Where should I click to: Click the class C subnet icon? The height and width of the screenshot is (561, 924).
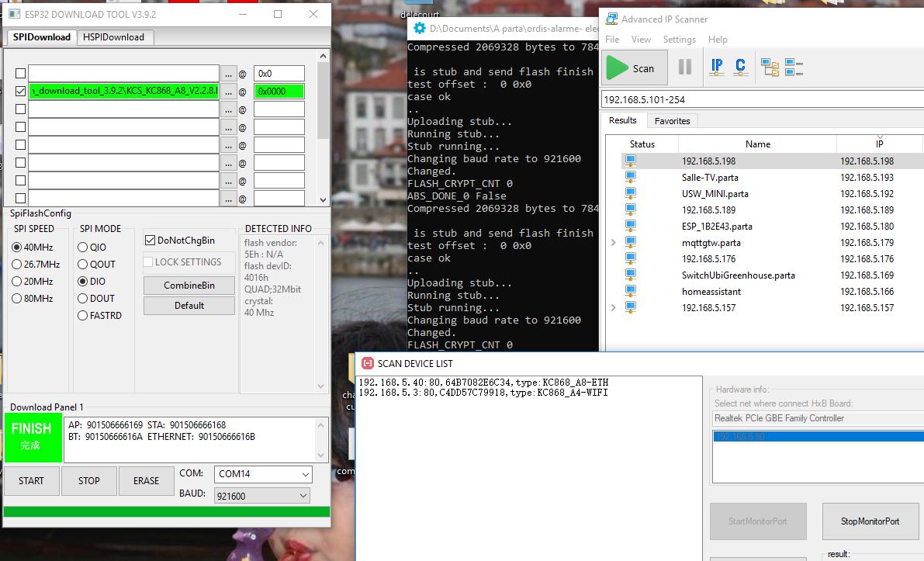coord(740,68)
